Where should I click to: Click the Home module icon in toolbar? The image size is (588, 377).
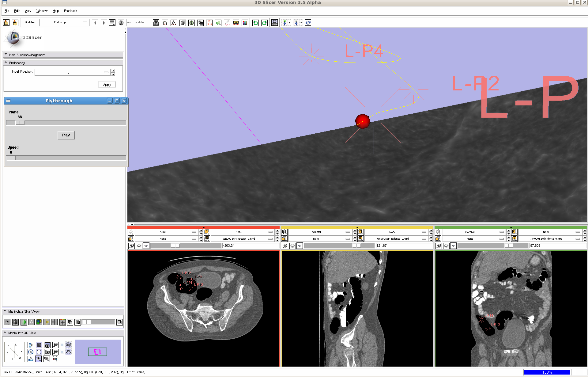(165, 23)
